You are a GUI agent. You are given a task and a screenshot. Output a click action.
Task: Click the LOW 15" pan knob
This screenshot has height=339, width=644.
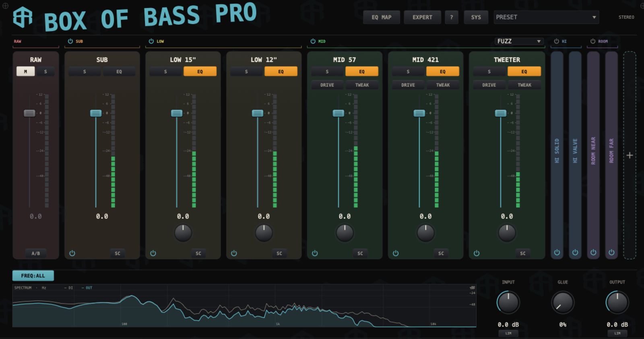tap(183, 233)
